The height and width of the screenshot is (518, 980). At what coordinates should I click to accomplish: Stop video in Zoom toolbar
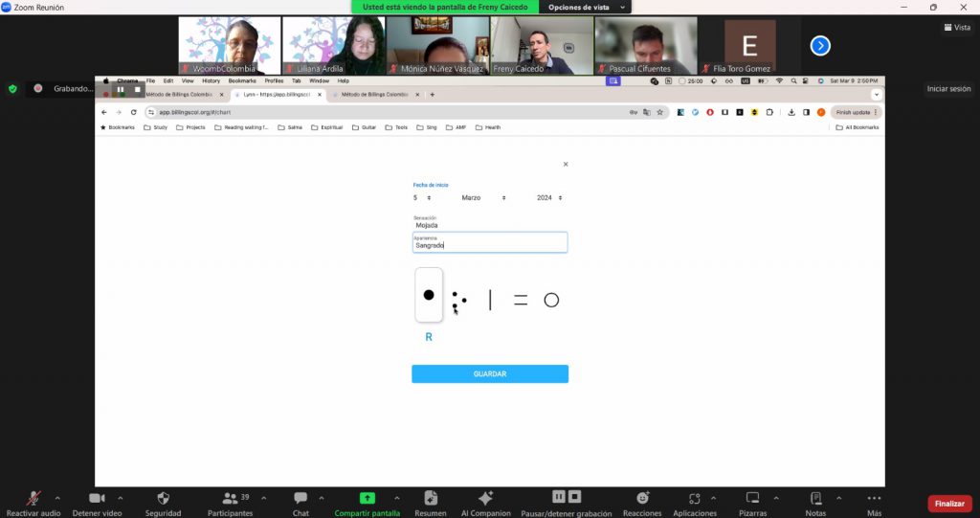[x=97, y=505]
